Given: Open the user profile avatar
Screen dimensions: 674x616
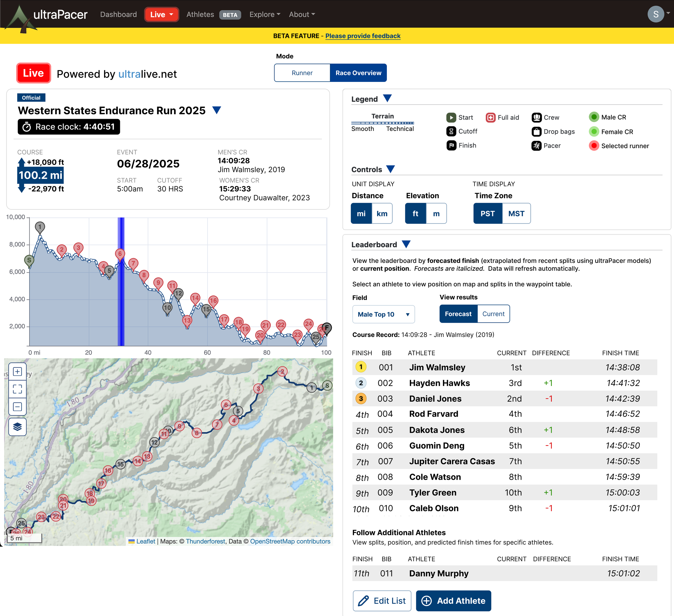Looking at the screenshot, I should coord(655,14).
